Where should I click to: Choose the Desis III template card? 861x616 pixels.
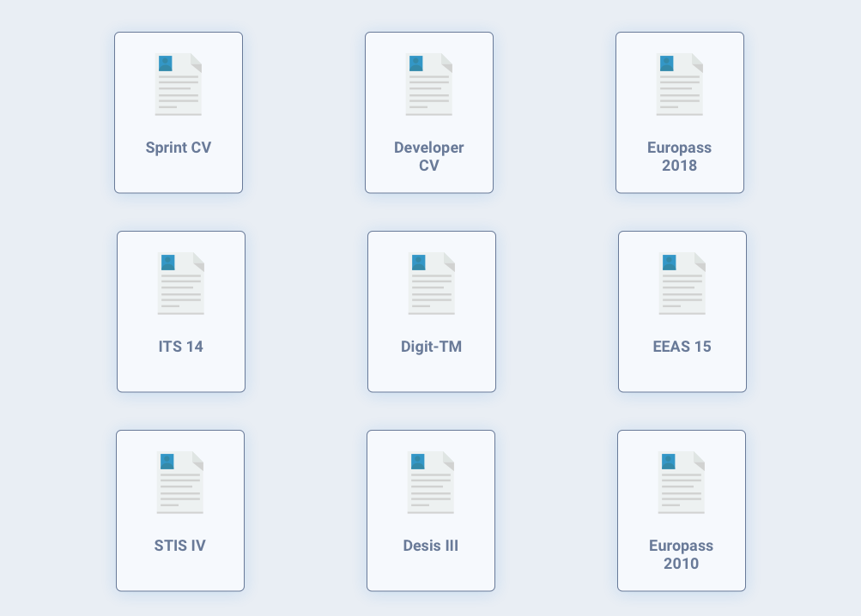pyautogui.click(x=431, y=510)
